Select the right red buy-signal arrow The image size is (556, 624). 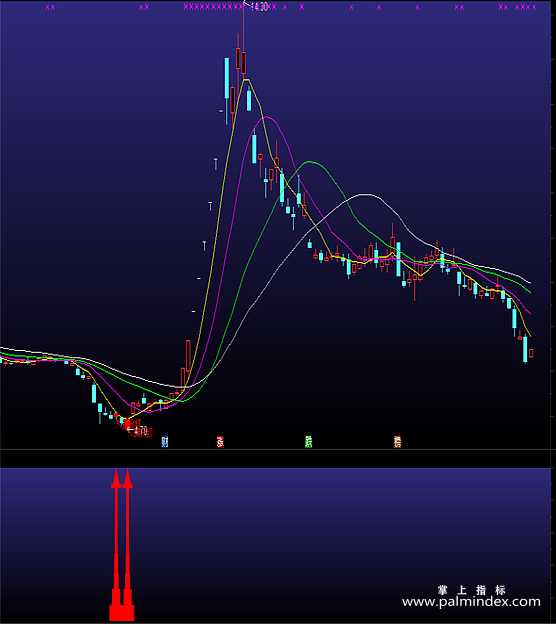(128, 545)
